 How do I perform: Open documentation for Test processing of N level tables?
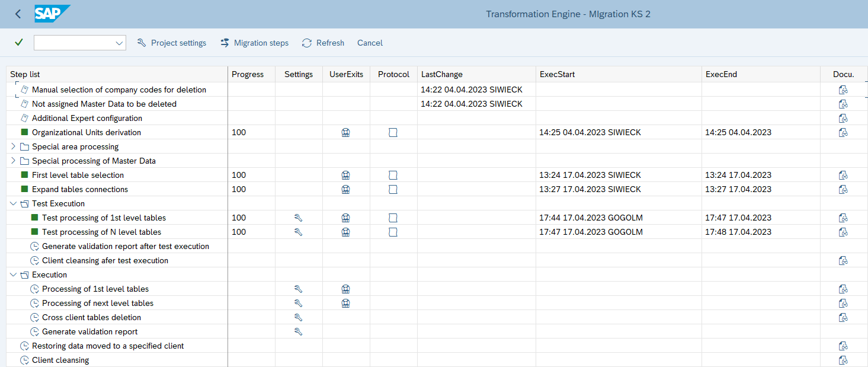[843, 232]
